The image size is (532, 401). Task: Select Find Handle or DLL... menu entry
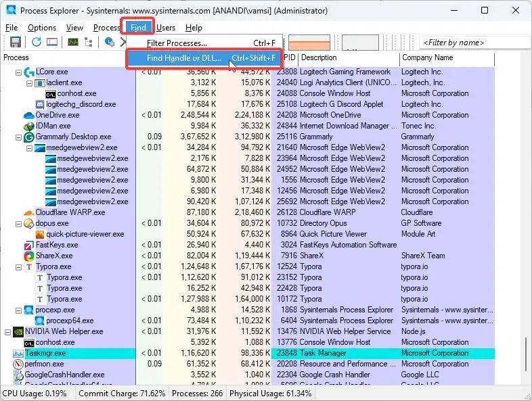tap(204, 58)
